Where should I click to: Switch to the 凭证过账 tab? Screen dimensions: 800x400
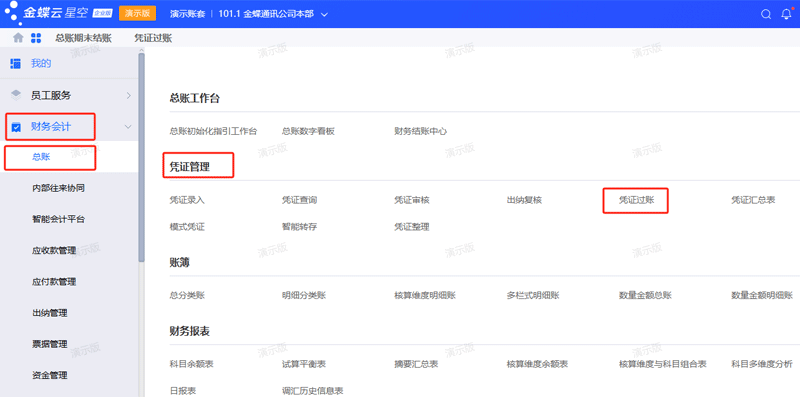click(x=153, y=38)
